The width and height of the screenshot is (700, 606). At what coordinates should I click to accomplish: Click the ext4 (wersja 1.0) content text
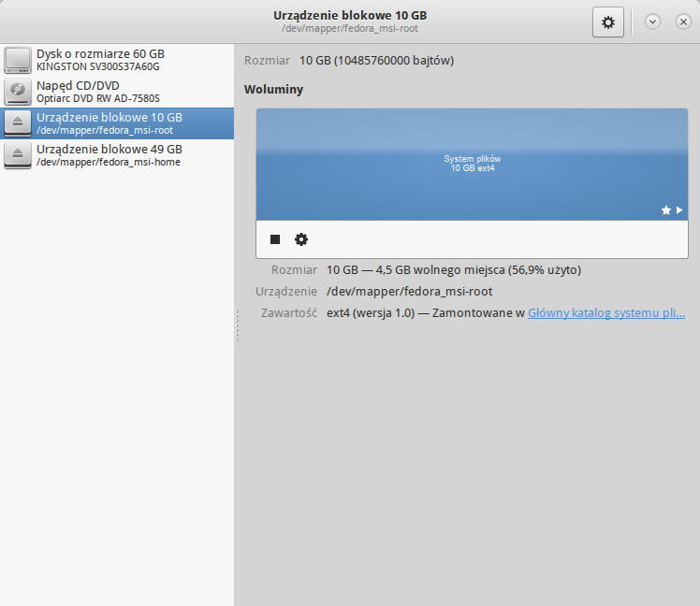371,312
